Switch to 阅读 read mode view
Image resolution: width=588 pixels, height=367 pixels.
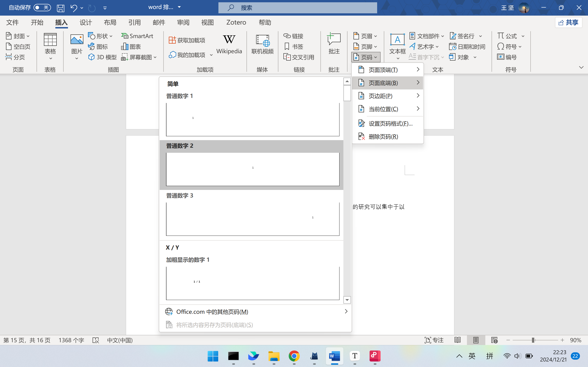(x=458, y=340)
